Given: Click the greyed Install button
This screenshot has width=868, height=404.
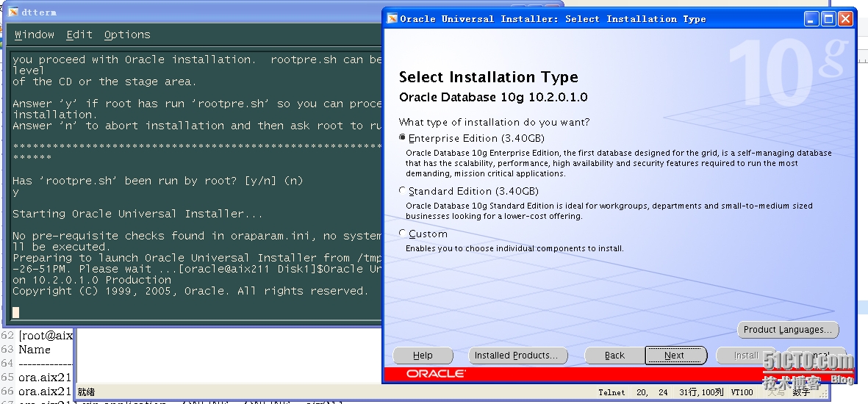Looking at the screenshot, I should click(x=745, y=356).
